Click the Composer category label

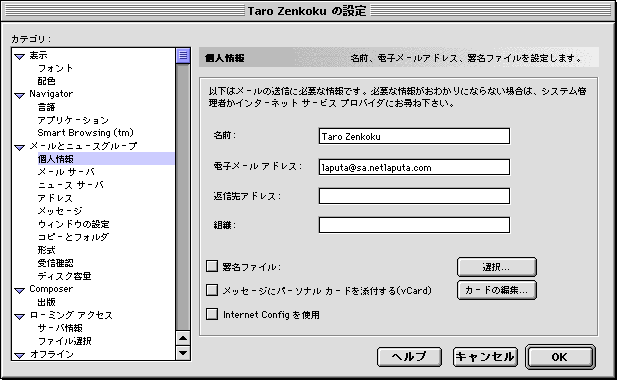[51, 289]
